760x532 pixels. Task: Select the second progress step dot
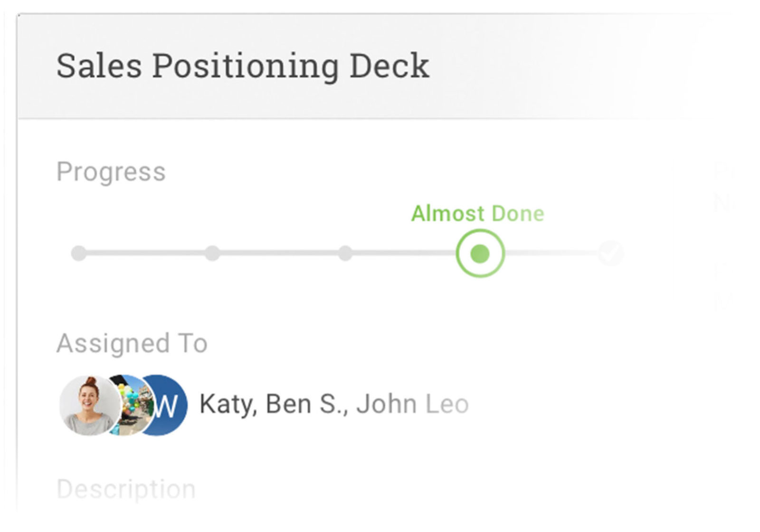point(212,253)
